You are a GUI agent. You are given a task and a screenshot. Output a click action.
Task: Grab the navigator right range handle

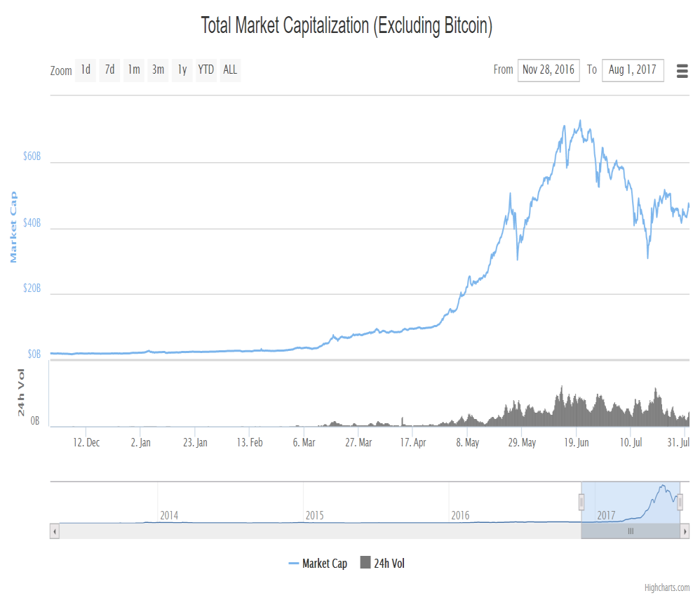pyautogui.click(x=680, y=502)
